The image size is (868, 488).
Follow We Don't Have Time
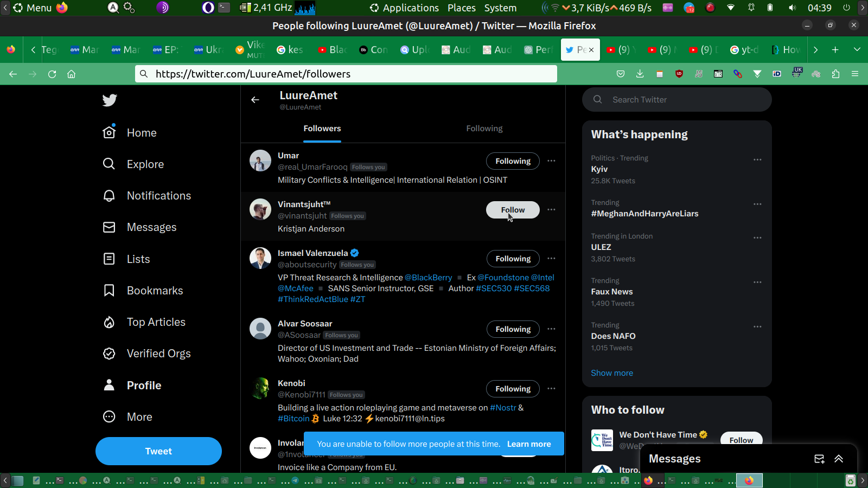click(741, 439)
